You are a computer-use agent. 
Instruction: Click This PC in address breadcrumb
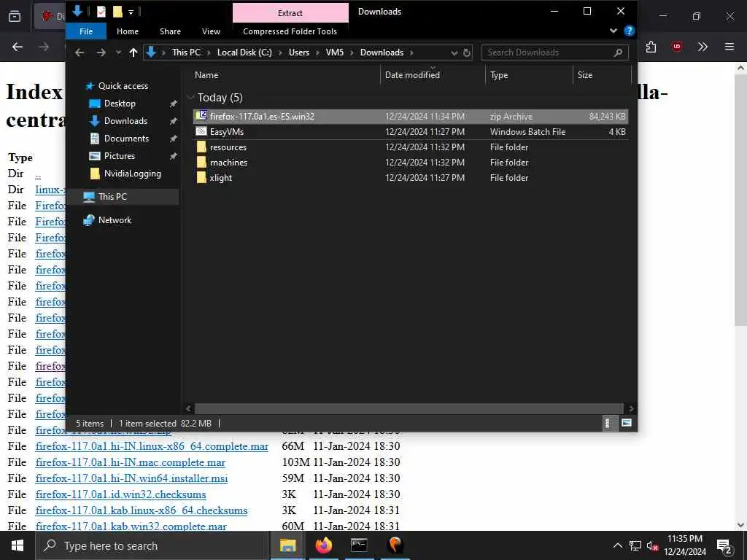[x=186, y=52]
